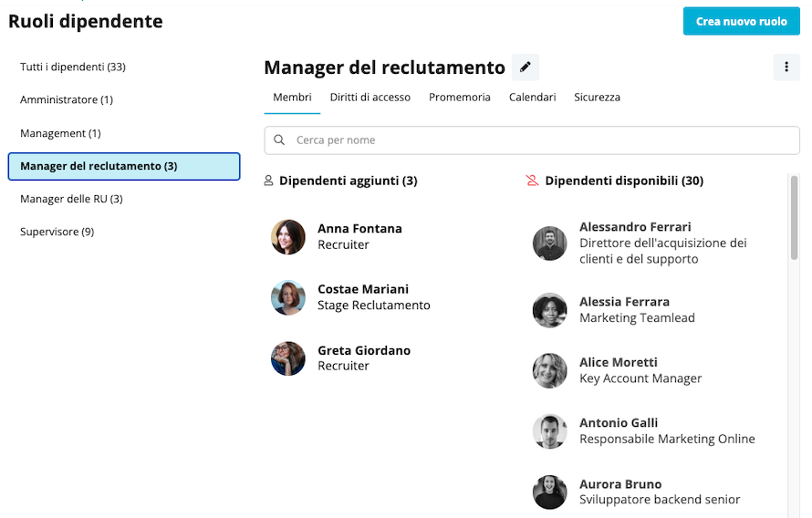Switch to the Sicurezza tab
Viewport: 812px width, 518px height.
[x=597, y=98]
